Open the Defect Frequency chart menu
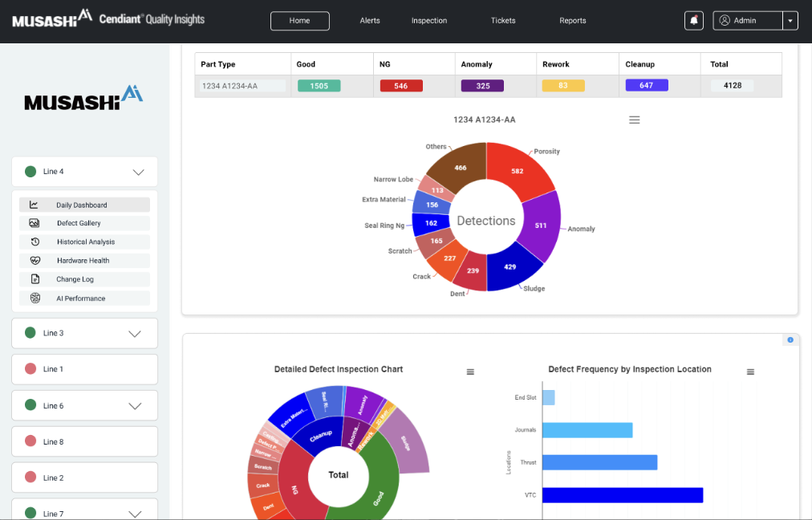 point(750,372)
